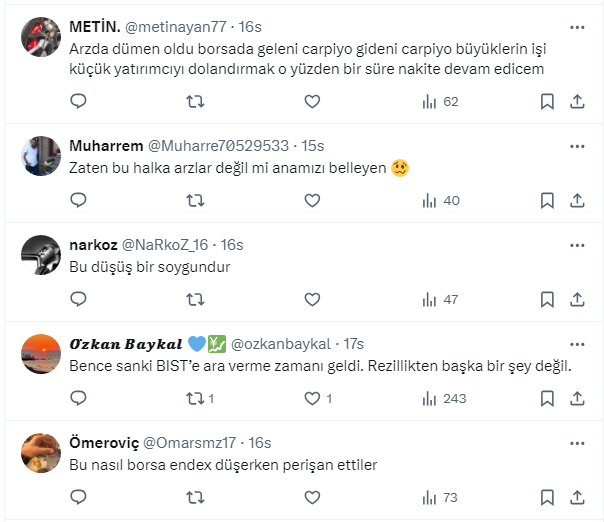The image size is (604, 522).
Task: Open more options on narkoz's tweet
Action: (577, 242)
